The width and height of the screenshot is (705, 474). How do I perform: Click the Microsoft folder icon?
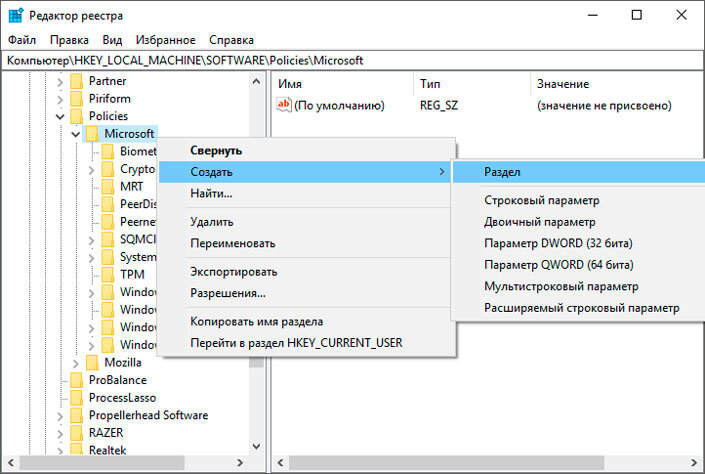click(x=92, y=134)
